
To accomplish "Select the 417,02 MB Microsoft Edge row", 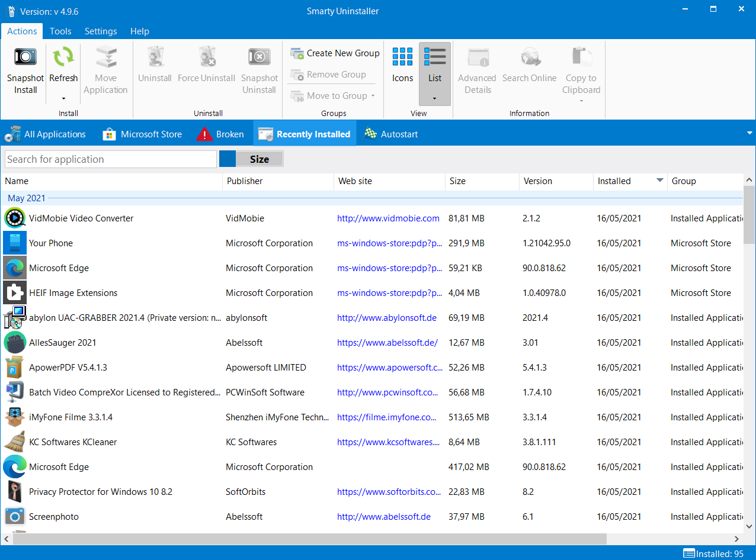I will [372, 467].
